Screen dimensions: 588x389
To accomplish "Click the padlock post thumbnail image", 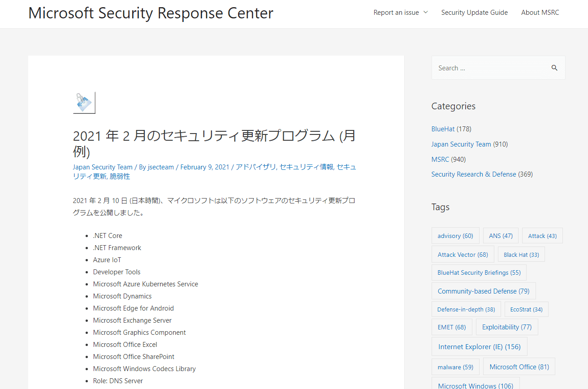I will pyautogui.click(x=84, y=103).
